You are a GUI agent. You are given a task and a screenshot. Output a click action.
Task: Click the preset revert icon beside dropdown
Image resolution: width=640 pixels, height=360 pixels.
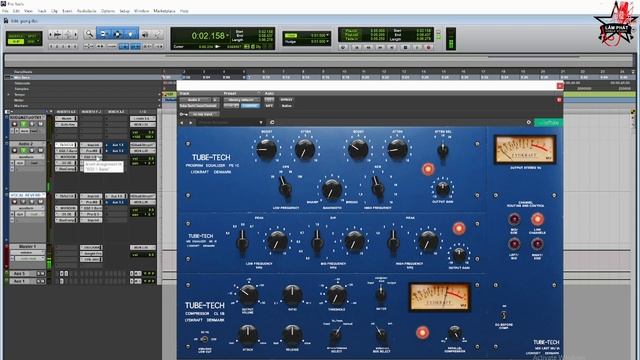(272, 122)
